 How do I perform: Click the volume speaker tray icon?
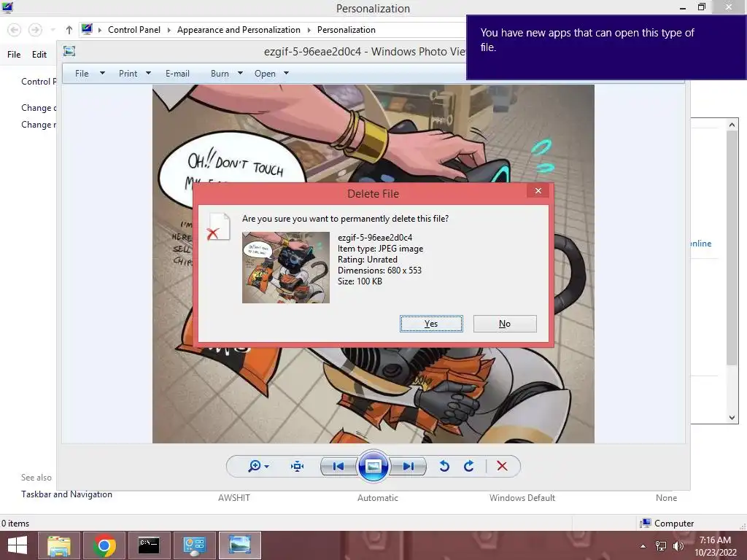[678, 546]
